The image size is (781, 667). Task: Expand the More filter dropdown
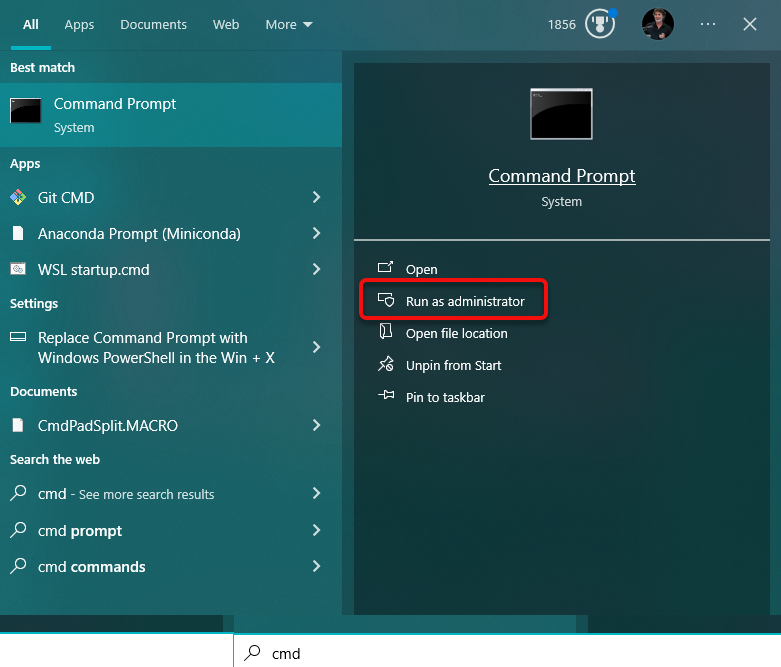pos(289,24)
